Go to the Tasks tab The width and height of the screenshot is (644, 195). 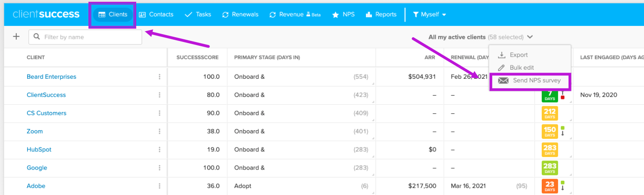[x=198, y=14]
